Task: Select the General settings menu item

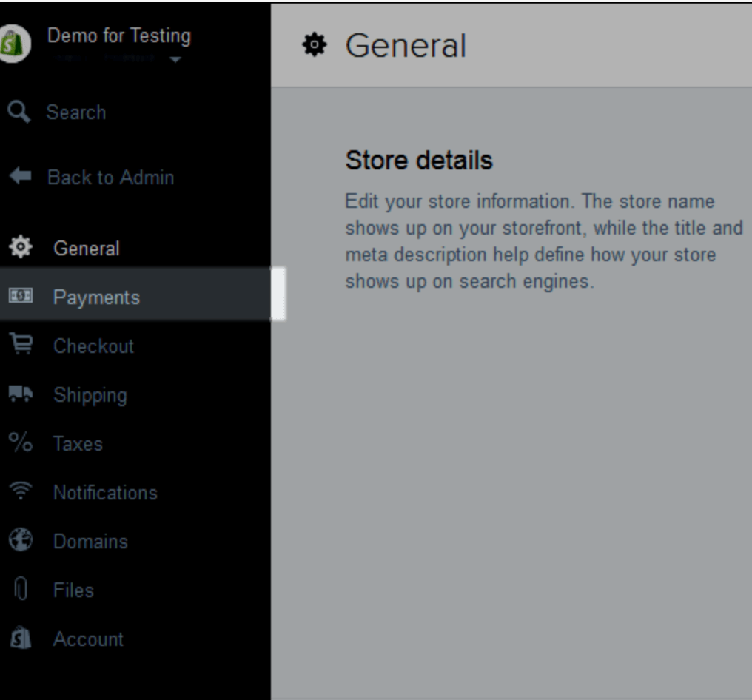Action: pyautogui.click(x=86, y=249)
